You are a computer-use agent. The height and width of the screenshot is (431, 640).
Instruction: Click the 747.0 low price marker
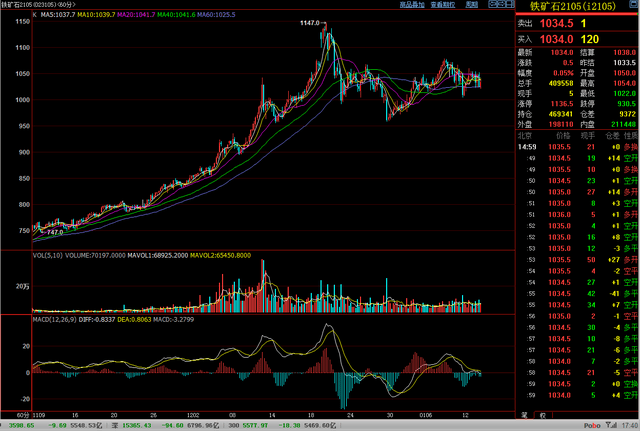click(x=55, y=232)
